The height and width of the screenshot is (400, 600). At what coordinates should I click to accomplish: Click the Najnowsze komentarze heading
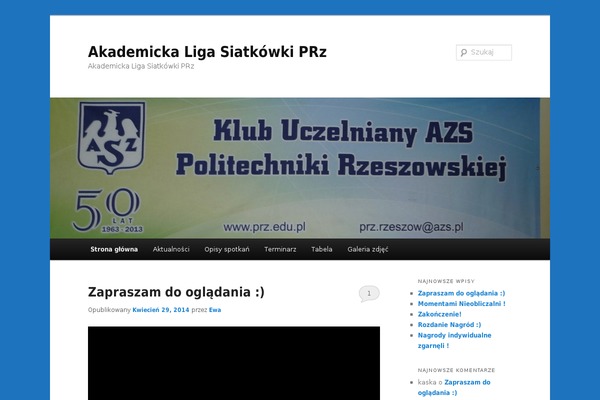pos(456,370)
